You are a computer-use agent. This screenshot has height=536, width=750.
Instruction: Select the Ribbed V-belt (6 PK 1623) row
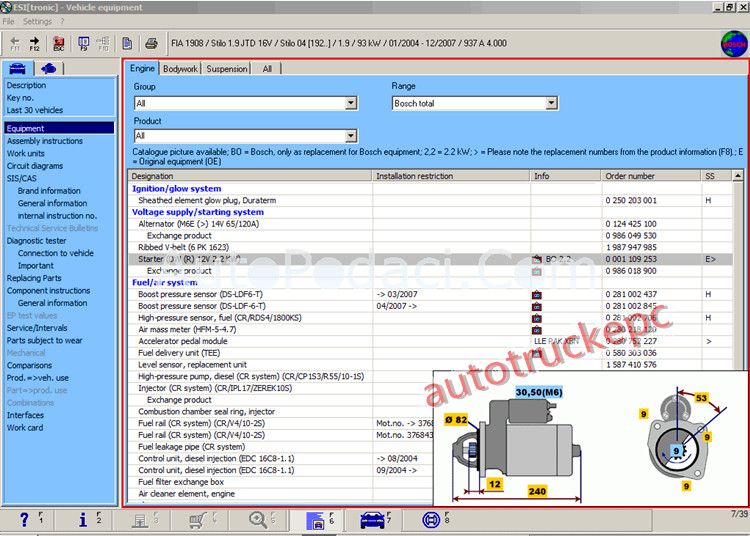tap(430, 247)
